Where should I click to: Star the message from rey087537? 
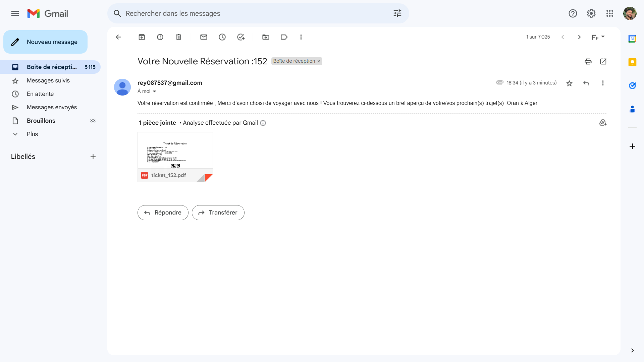point(569,83)
